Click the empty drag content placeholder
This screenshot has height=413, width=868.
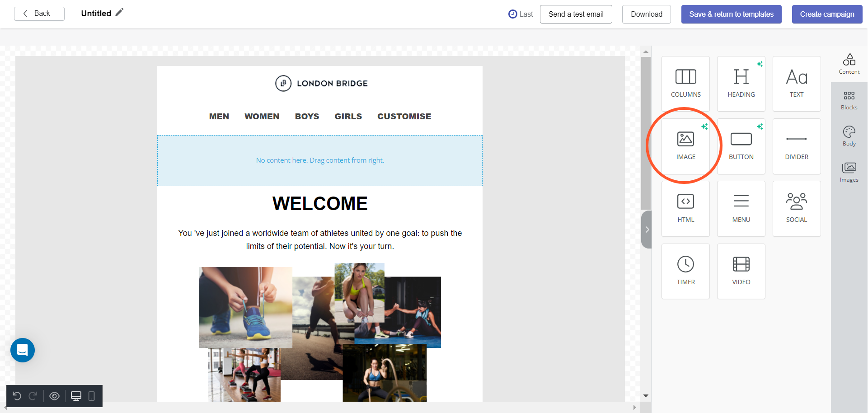[319, 160]
